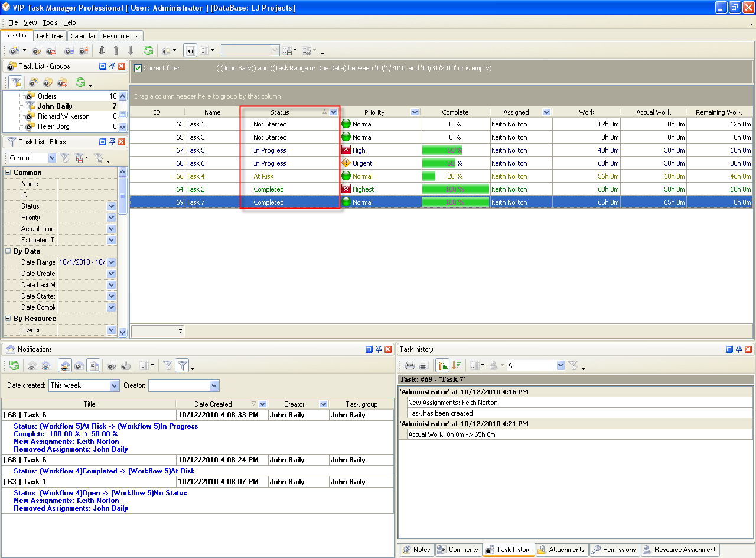The height and width of the screenshot is (558, 756).
Task: Open the Resource Assignment tab
Action: [679, 550]
